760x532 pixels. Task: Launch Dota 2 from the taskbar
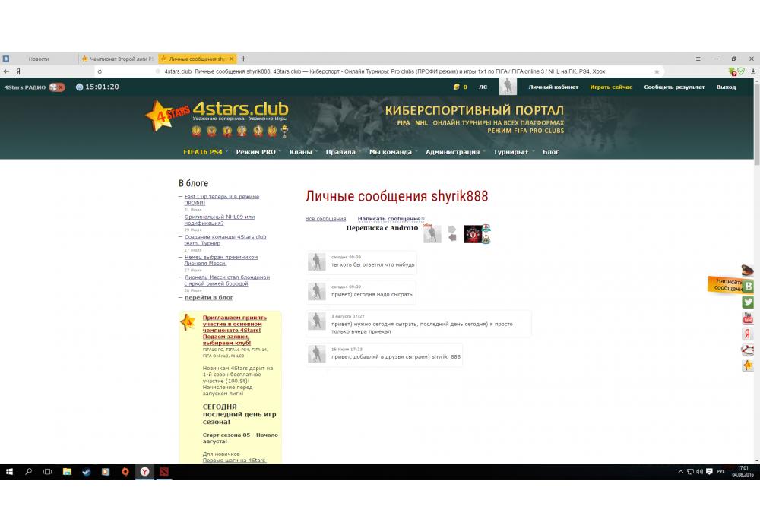[163, 472]
